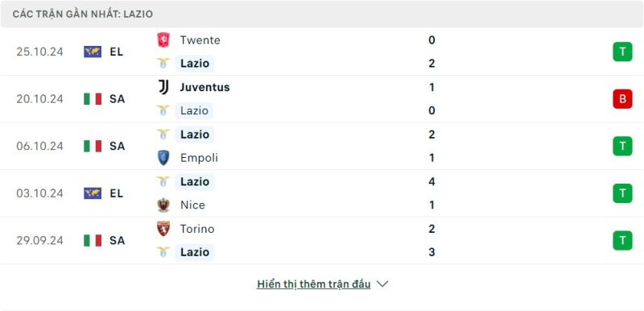Click the Nice club crest icon
This screenshot has height=311, width=644.
coord(163,205)
